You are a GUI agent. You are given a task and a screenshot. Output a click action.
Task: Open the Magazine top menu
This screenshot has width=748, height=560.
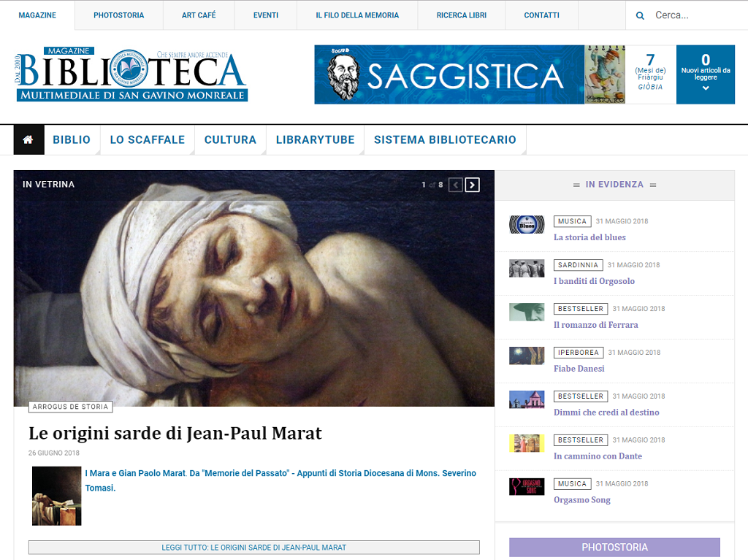pyautogui.click(x=37, y=15)
